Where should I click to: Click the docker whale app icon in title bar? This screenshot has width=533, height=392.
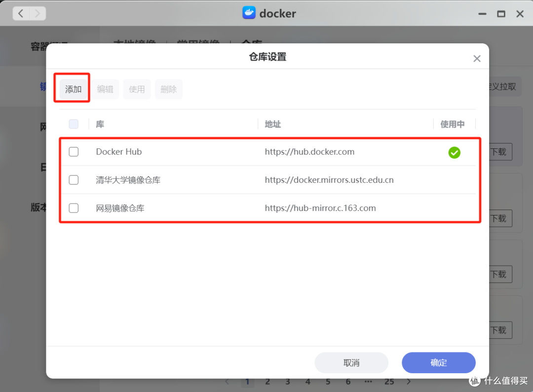pos(249,13)
